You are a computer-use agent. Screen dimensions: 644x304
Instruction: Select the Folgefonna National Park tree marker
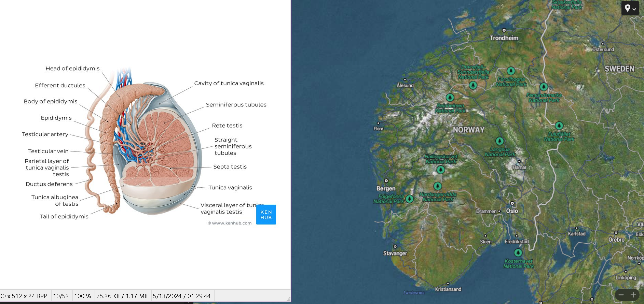coord(410,199)
